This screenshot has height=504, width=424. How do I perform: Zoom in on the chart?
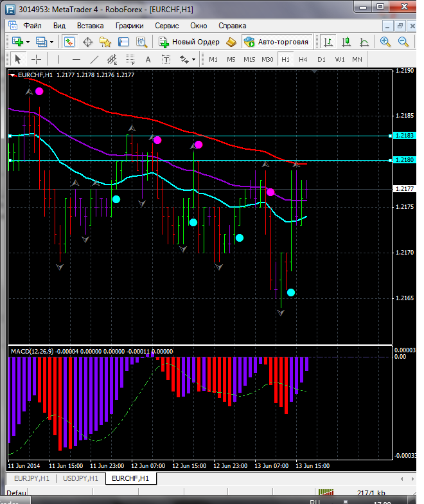(385, 42)
